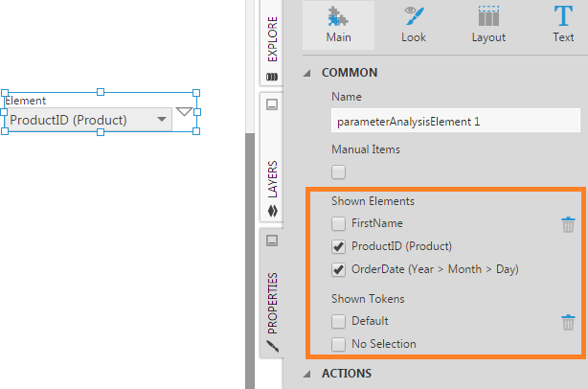Delete Shown Elements with trash icon

coord(568,224)
